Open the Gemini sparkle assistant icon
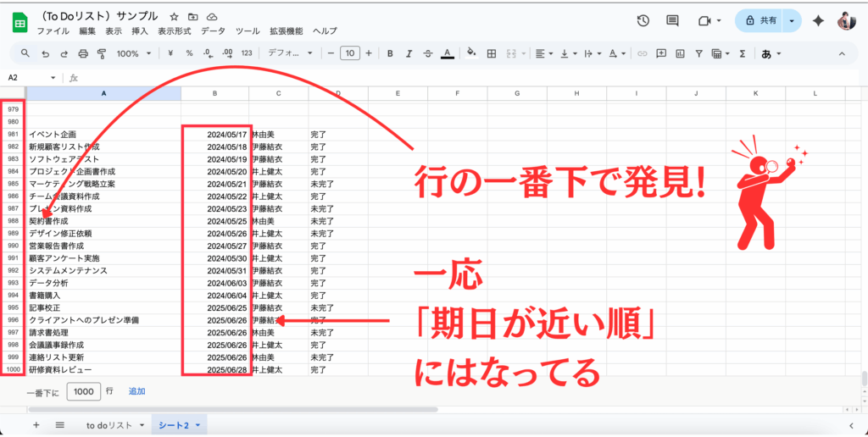Screen dimensions: 868x437 coord(818,20)
